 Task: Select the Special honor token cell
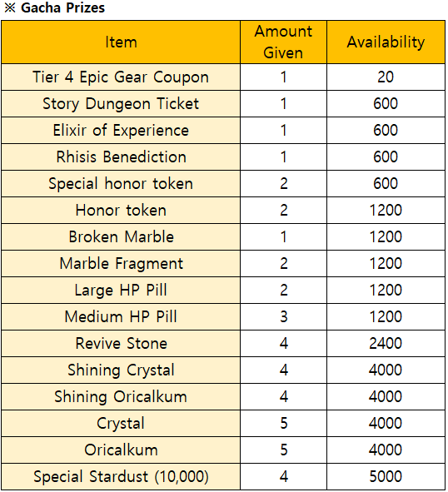click(x=121, y=184)
